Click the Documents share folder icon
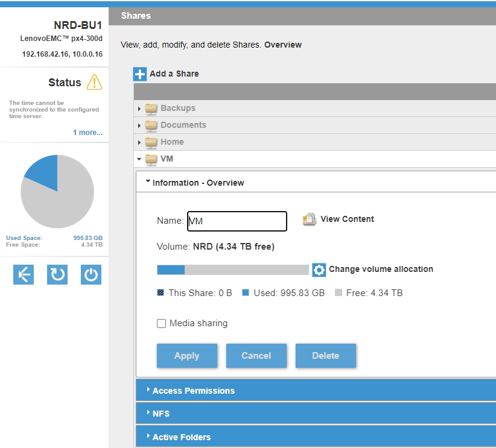The width and height of the screenshot is (496, 448). point(151,125)
